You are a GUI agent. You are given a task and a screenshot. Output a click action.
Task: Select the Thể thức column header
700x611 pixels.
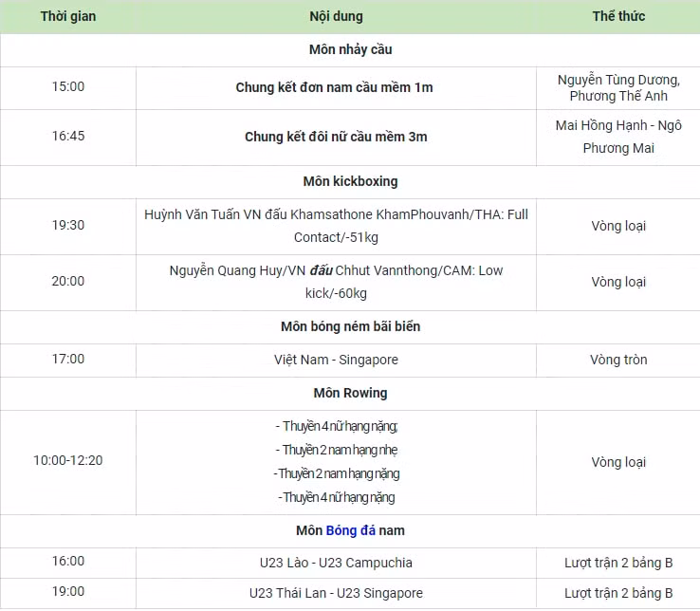point(618,16)
